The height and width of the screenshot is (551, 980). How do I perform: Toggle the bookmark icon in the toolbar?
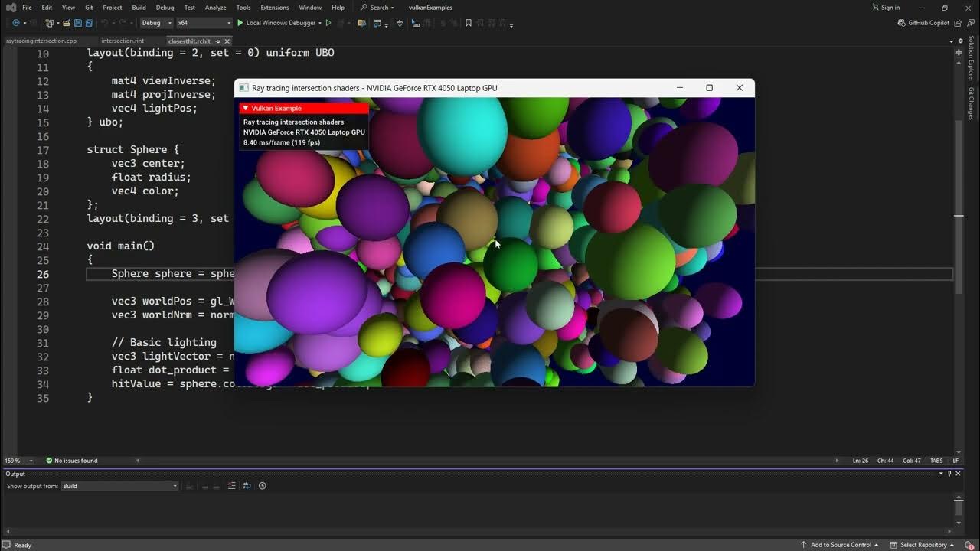[469, 23]
